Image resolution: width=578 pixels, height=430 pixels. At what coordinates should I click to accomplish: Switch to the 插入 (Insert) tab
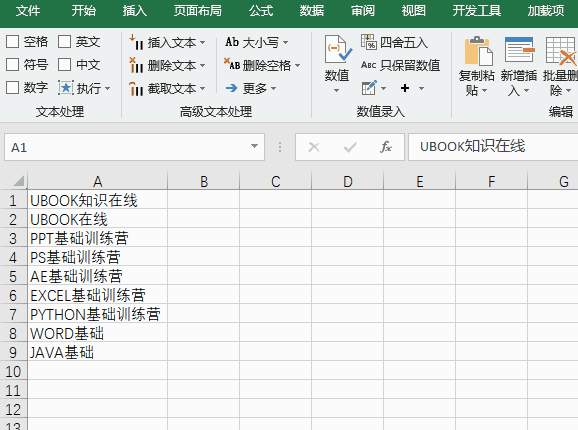click(135, 11)
